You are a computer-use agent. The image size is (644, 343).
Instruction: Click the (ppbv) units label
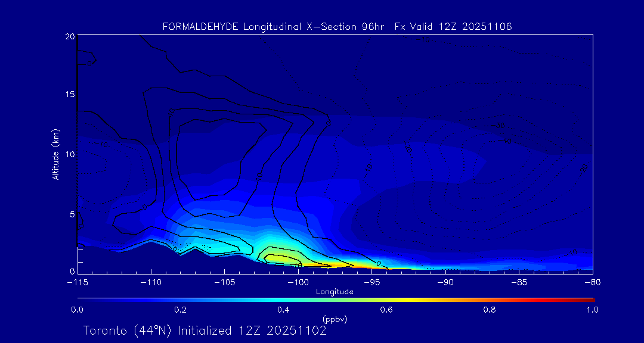tap(335, 319)
